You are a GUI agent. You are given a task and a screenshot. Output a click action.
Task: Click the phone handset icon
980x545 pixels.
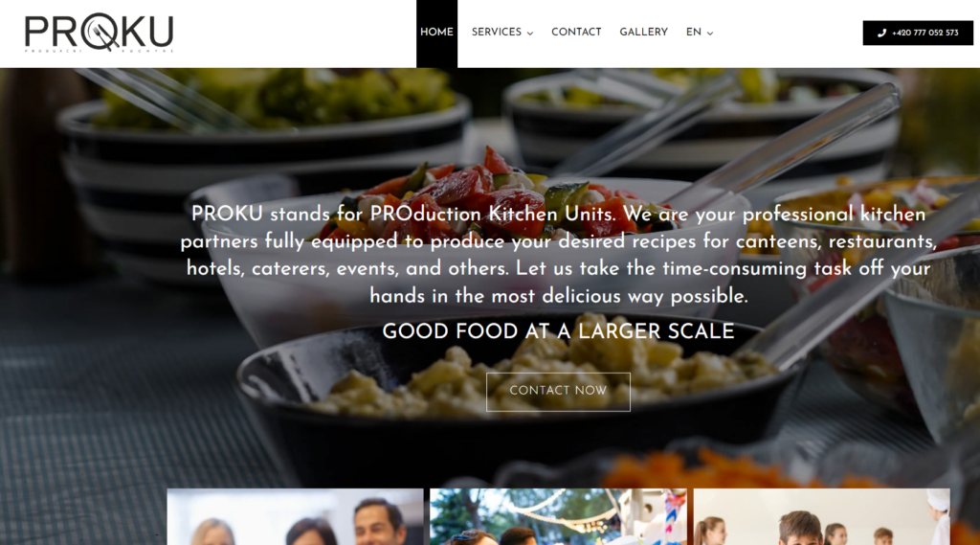881,34
